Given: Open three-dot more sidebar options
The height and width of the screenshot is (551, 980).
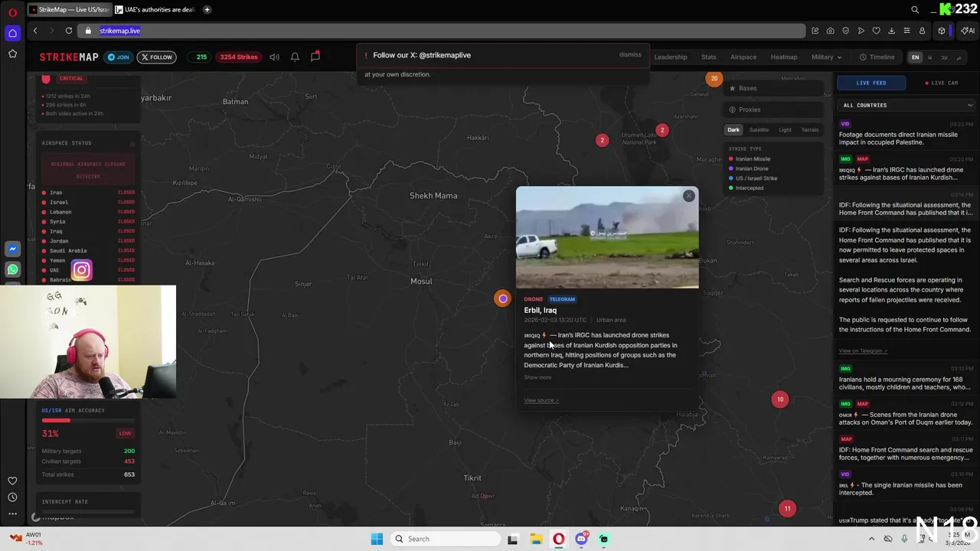Looking at the screenshot, I should click(12, 514).
